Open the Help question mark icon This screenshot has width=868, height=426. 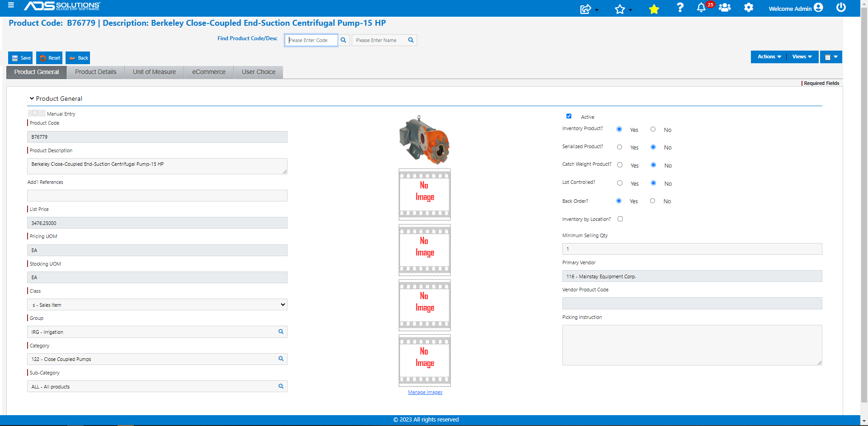(x=680, y=8)
